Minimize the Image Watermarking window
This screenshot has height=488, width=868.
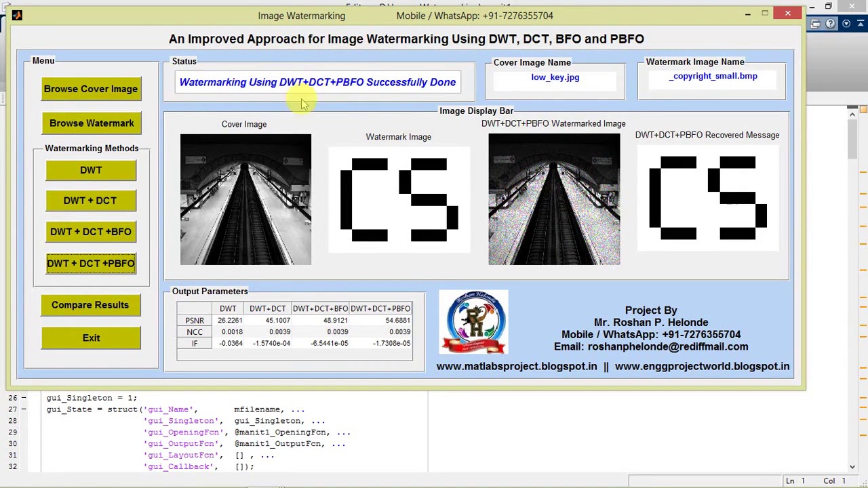tap(747, 14)
